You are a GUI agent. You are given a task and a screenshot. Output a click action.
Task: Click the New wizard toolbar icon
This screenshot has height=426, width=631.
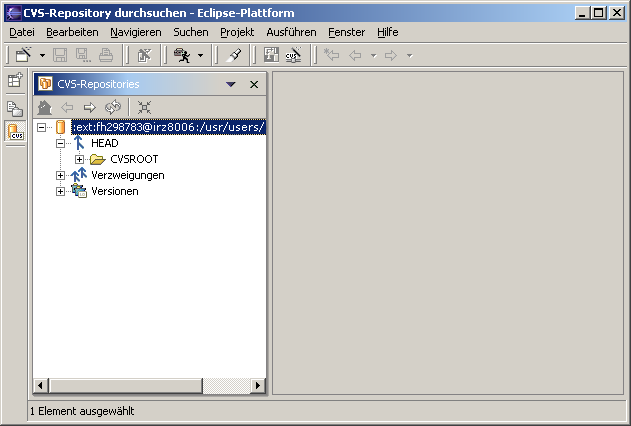[24, 55]
